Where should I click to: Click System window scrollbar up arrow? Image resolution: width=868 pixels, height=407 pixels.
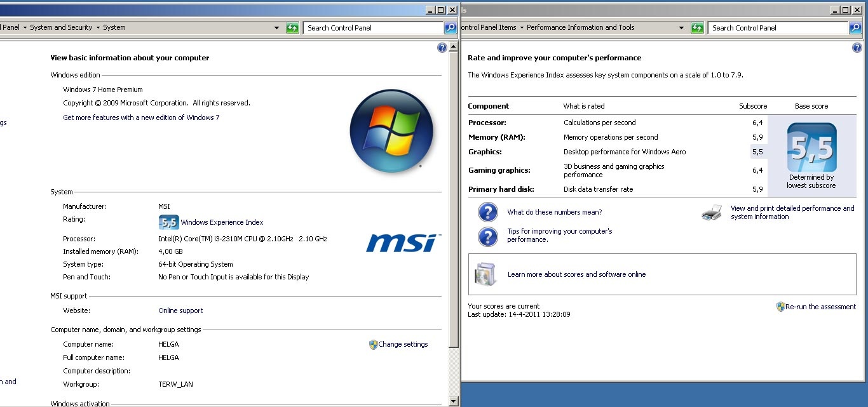(453, 47)
